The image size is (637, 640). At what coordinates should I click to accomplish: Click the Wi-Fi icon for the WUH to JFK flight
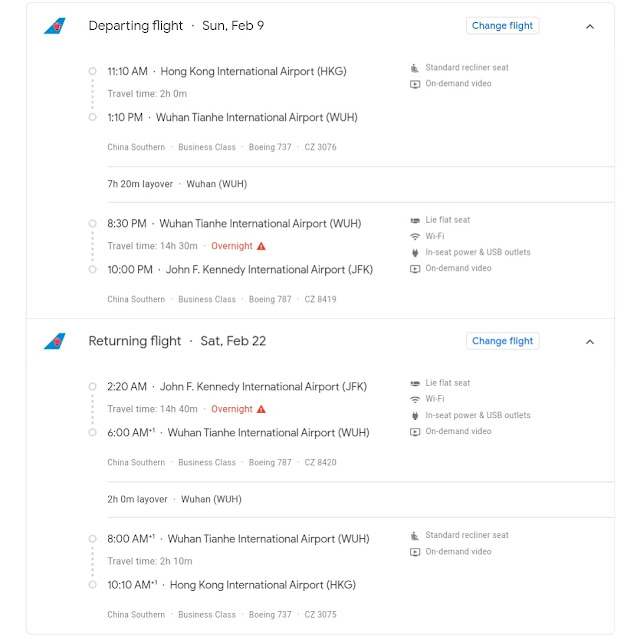tap(415, 237)
